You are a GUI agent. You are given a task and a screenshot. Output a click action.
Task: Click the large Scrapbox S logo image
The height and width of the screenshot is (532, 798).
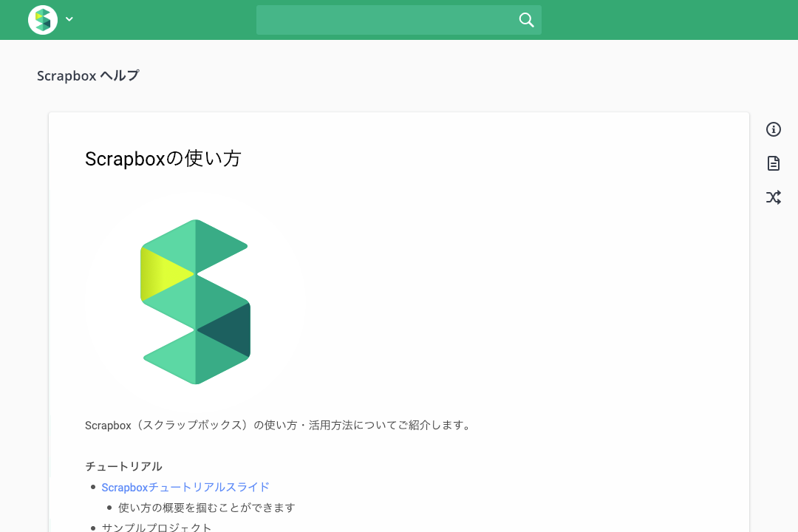click(196, 302)
